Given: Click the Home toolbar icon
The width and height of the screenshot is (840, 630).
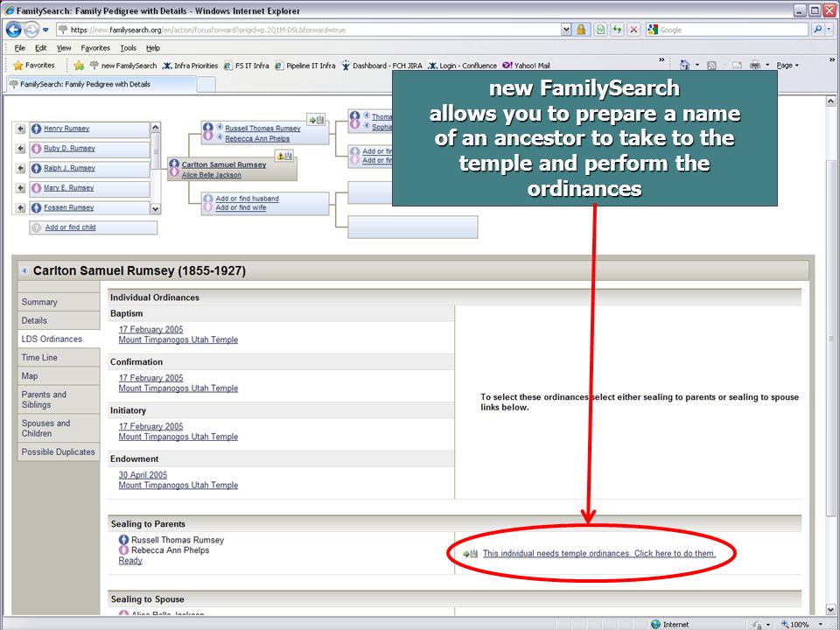Looking at the screenshot, I should 684,65.
